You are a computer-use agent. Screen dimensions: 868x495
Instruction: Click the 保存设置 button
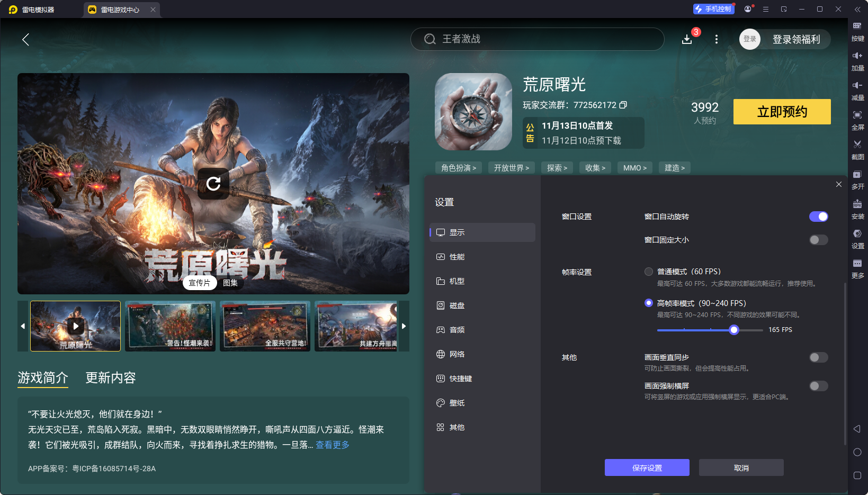[647, 467]
